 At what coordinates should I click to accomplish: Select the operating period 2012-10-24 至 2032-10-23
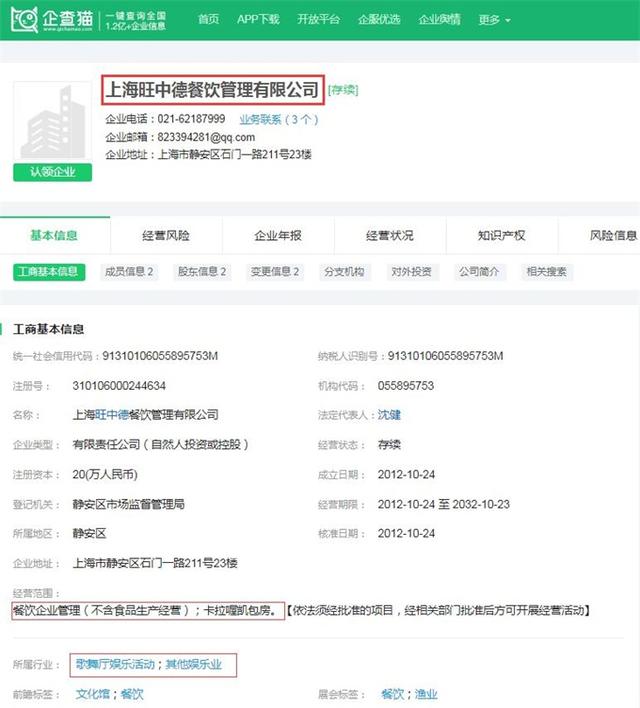click(x=444, y=504)
